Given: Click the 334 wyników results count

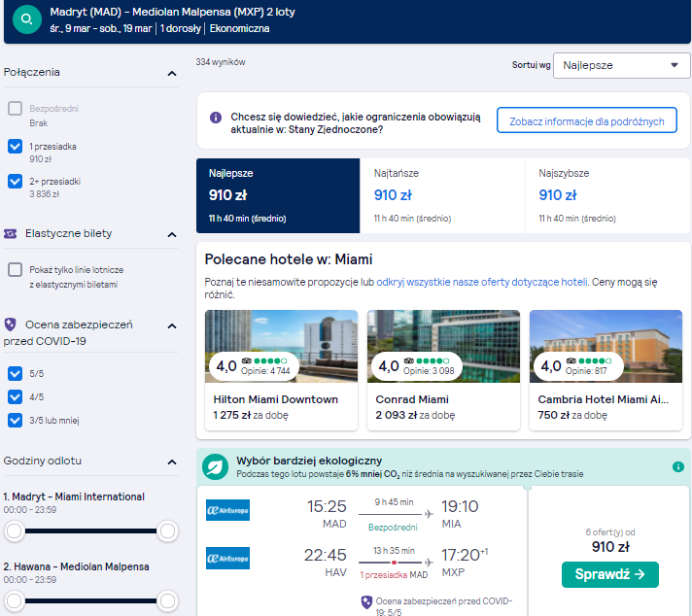Looking at the screenshot, I should click(221, 62).
